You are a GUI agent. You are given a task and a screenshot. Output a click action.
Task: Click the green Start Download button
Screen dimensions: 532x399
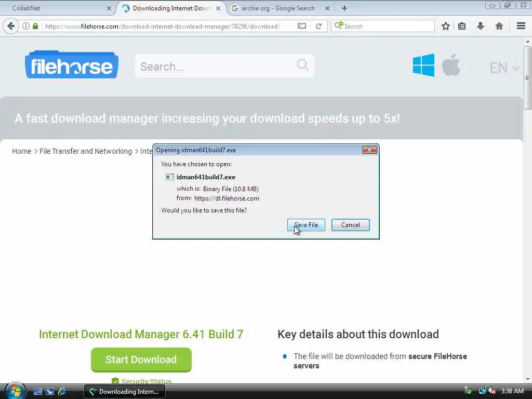coord(141,360)
